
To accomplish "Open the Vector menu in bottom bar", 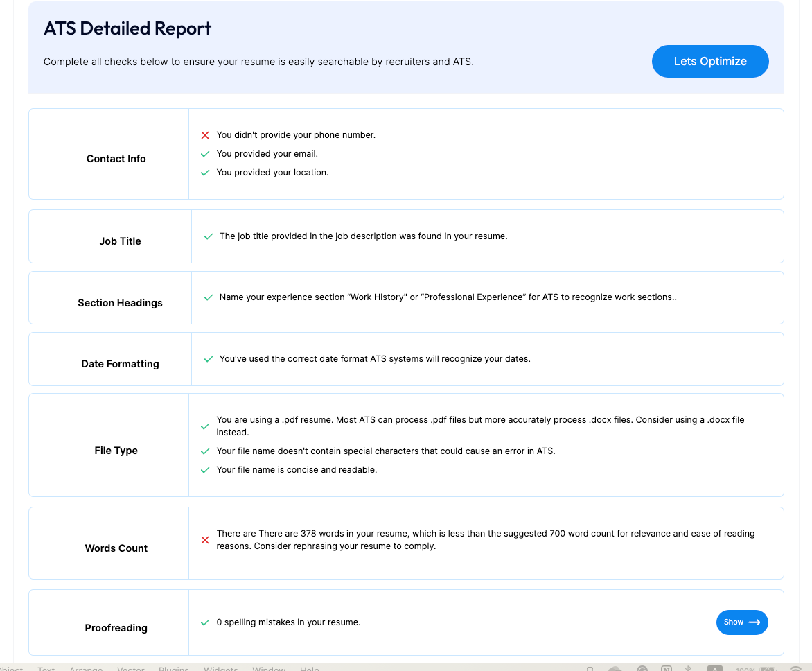I will pos(131,668).
